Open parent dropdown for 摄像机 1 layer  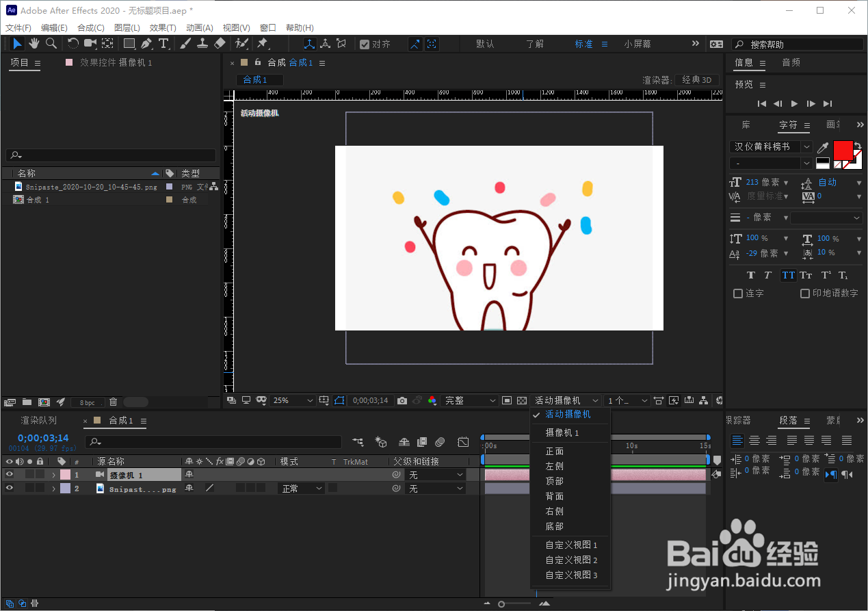click(x=435, y=474)
